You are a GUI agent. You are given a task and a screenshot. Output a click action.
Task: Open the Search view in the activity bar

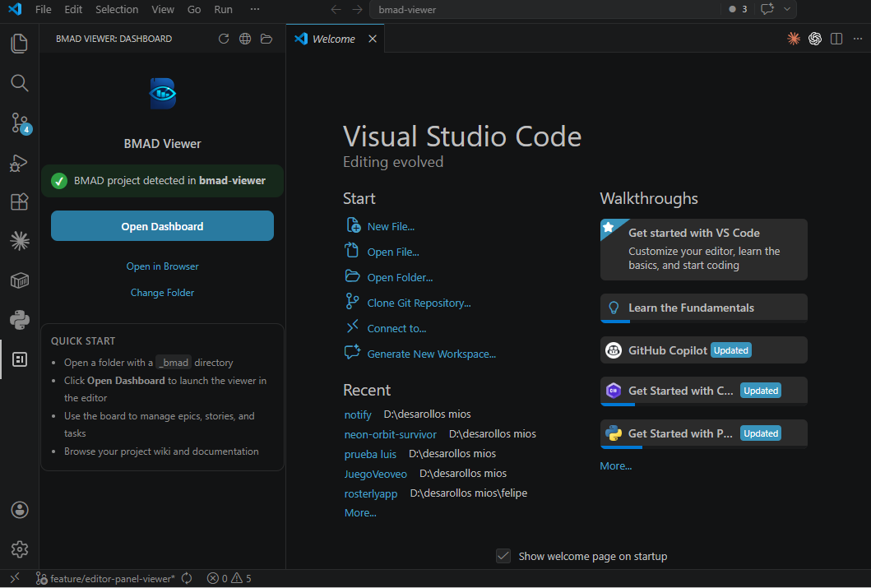click(19, 83)
